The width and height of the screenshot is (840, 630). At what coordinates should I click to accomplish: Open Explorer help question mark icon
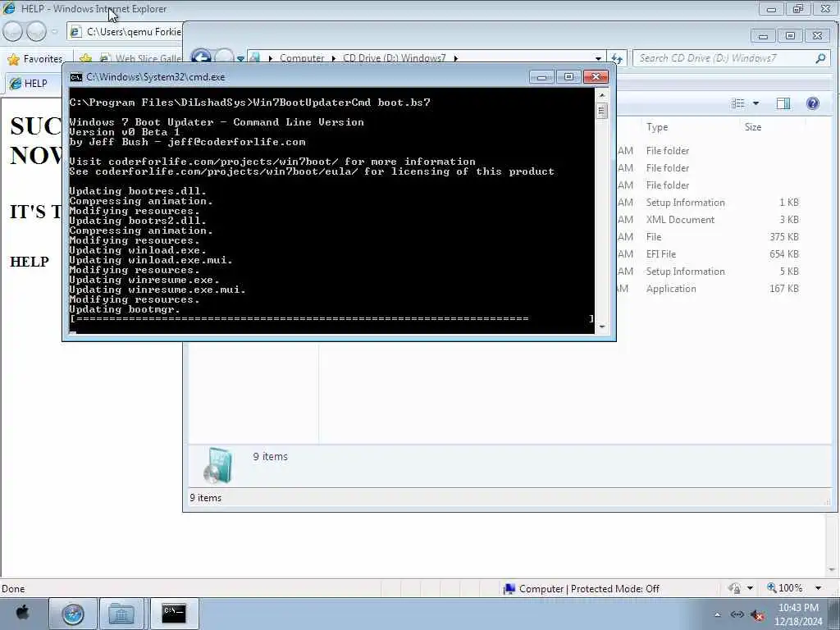coord(813,103)
